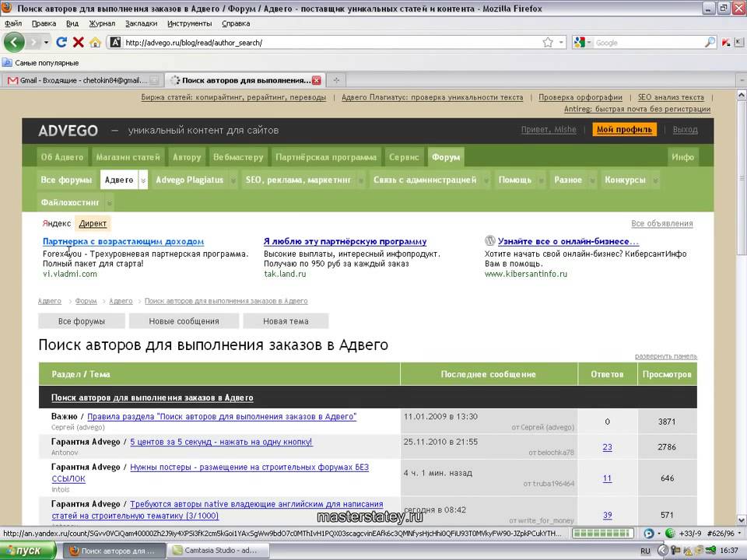Open the address bar history dropdown
The height and width of the screenshot is (560, 747).
561,42
